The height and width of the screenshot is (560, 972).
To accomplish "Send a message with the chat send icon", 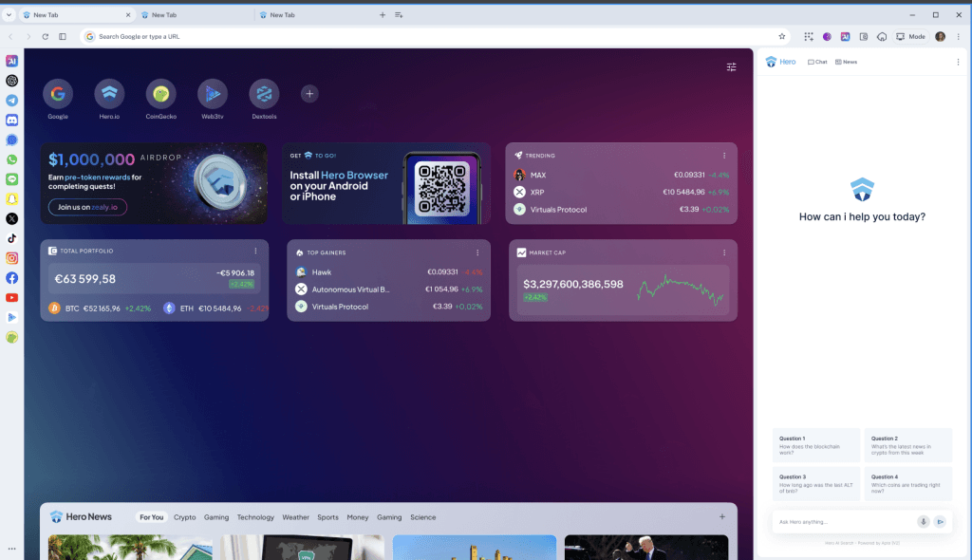I will point(942,522).
